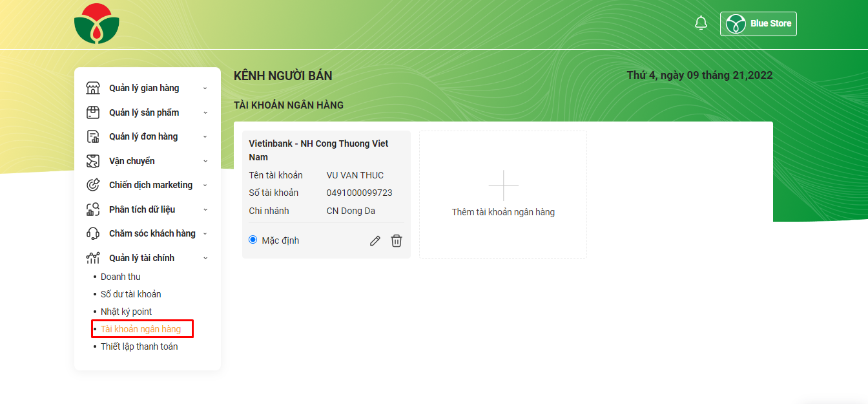This screenshot has height=404, width=868.
Task: Click the Quản lý gian hàng store icon
Action: [x=93, y=88]
